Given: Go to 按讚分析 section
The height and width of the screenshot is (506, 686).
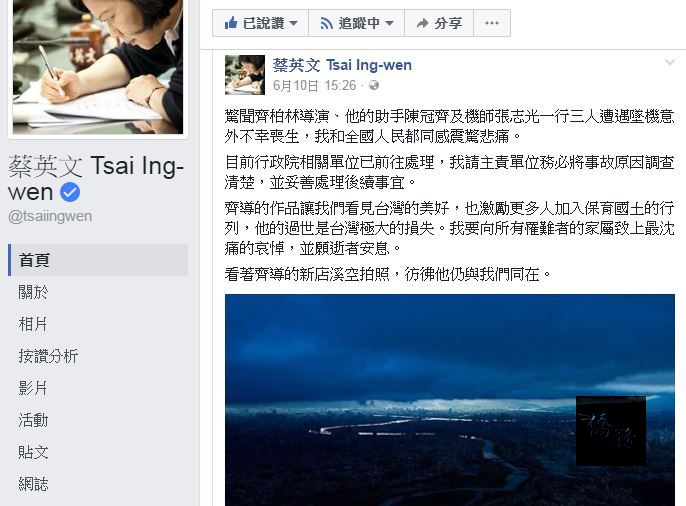Looking at the screenshot, I should click(x=48, y=356).
